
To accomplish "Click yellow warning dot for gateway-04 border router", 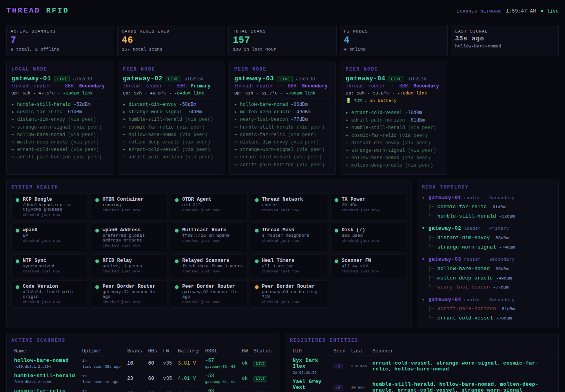I will click(257, 287).
